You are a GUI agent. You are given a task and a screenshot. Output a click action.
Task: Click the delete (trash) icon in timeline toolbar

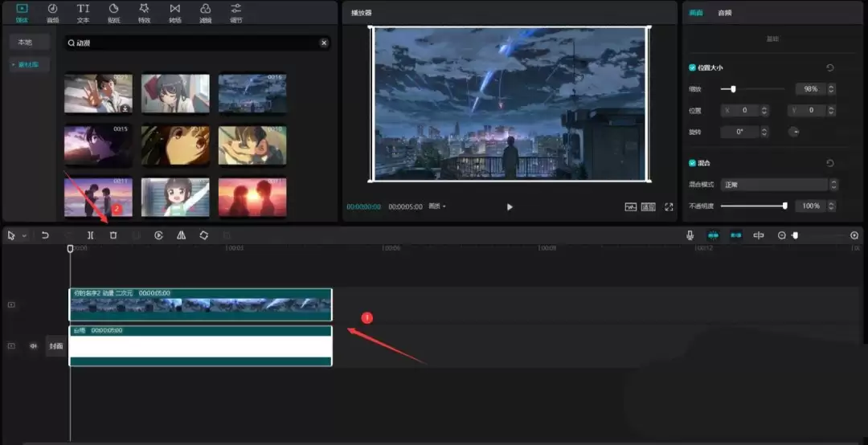tap(113, 235)
